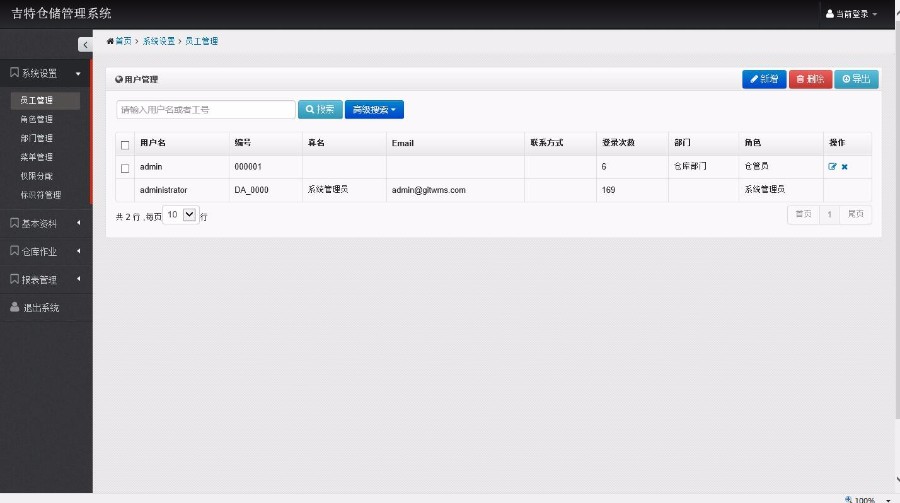Select 部门管理 in the sidebar

(x=36, y=138)
